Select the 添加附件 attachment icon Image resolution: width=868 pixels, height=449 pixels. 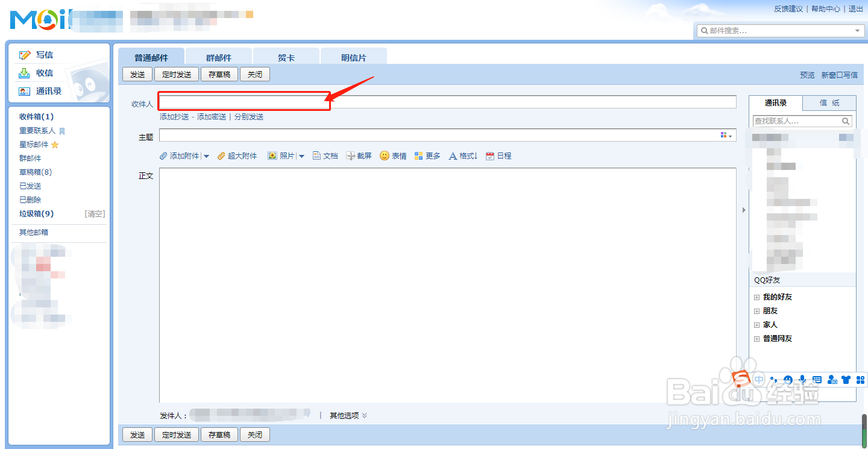tap(163, 155)
